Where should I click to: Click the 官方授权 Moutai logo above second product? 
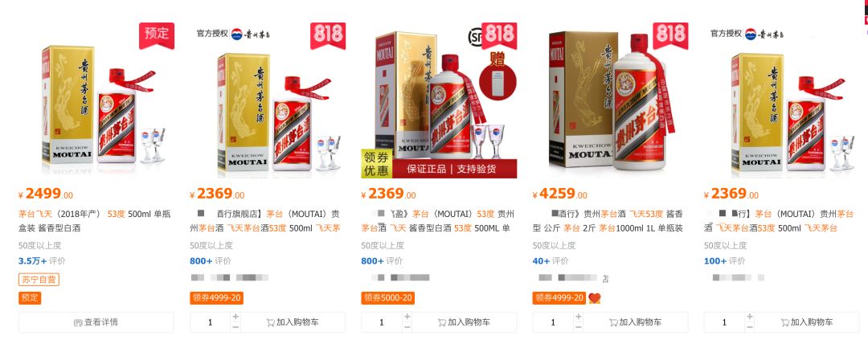point(234,34)
